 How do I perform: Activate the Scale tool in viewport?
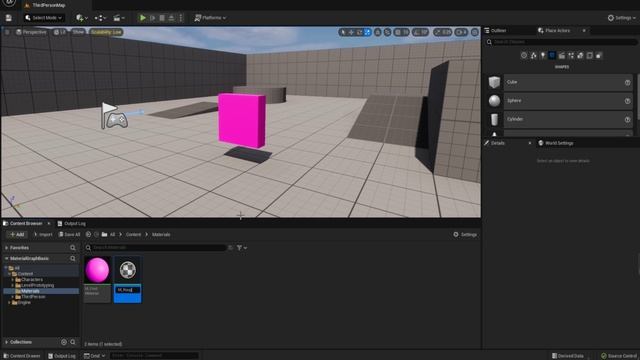pos(367,32)
